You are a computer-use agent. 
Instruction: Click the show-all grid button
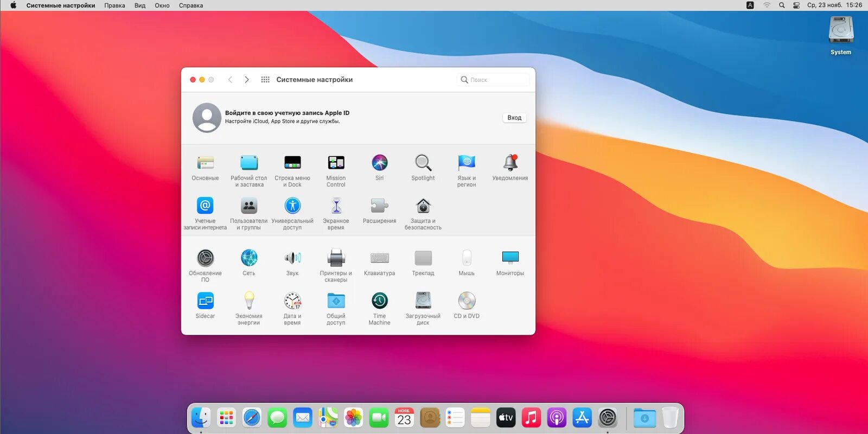(265, 80)
